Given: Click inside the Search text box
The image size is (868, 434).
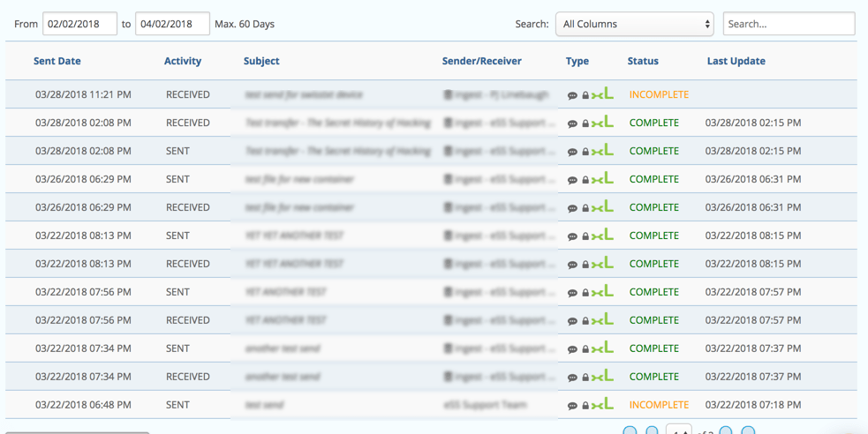Looking at the screenshot, I should (789, 24).
